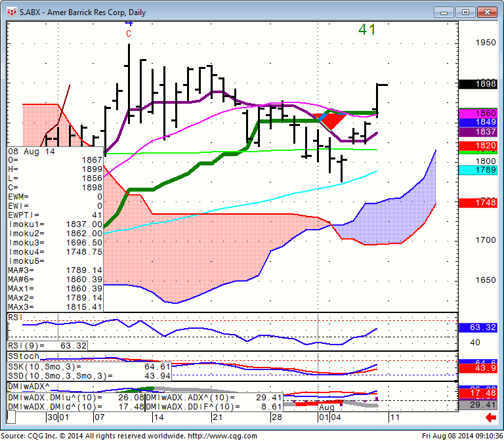Click the DMIwADX.DDIF^(10)= 8.61 readout
The height and width of the screenshot is (441, 504).
[x=214, y=407]
